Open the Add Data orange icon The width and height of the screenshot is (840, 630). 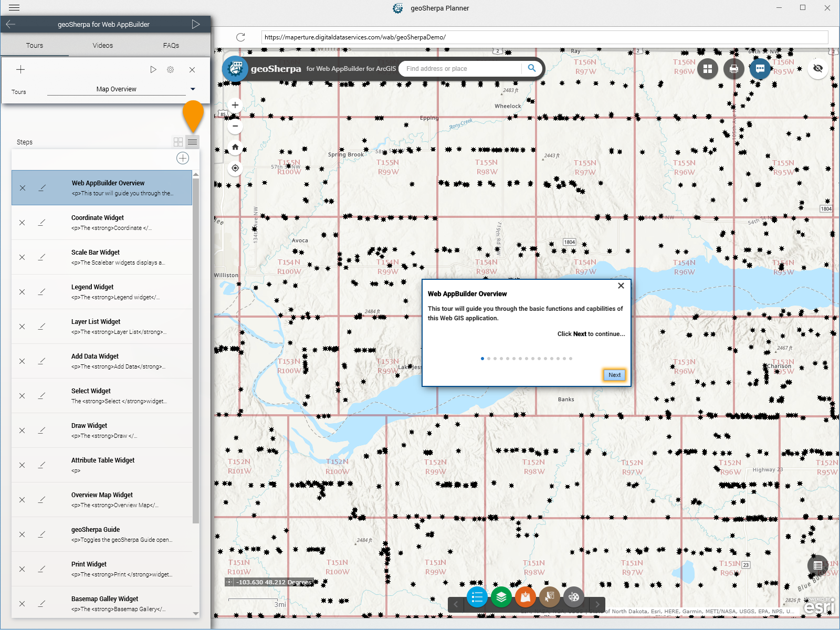tap(526, 597)
